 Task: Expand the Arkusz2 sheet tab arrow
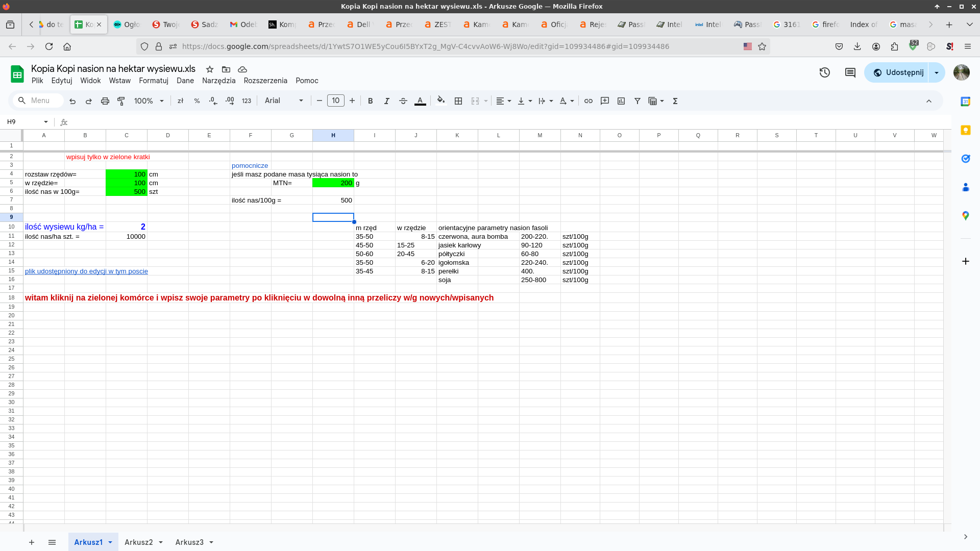point(161,542)
